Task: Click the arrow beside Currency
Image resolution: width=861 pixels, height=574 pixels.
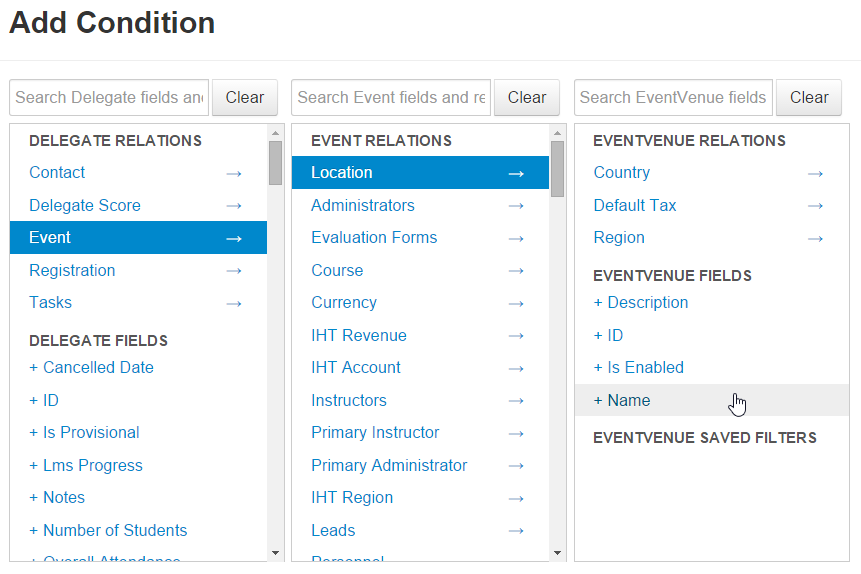Action: coord(516,303)
